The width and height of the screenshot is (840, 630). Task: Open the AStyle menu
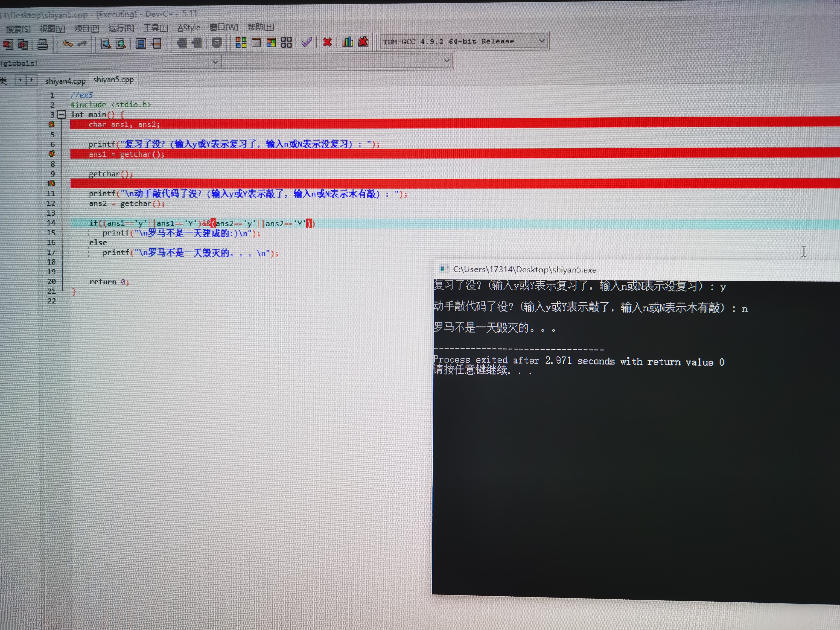[189, 28]
